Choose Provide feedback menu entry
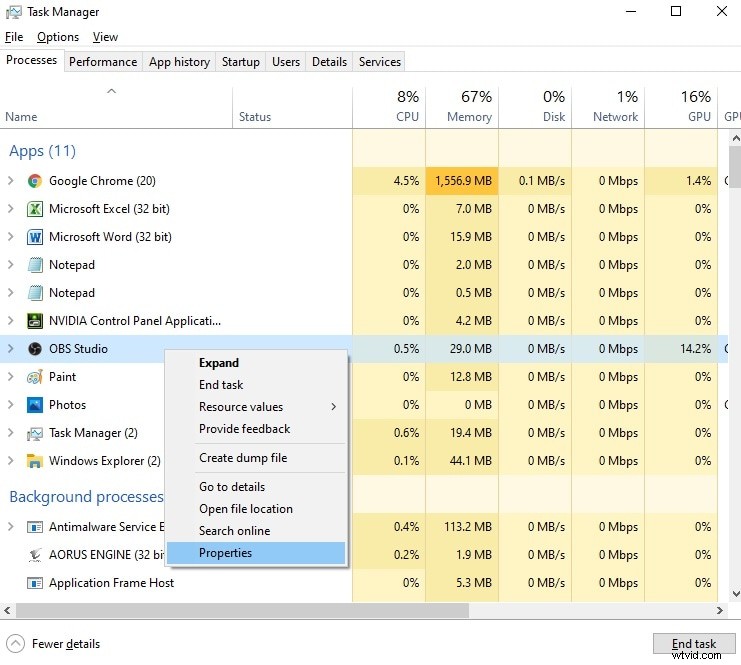Viewport: 741px width, 665px height. (x=256, y=429)
